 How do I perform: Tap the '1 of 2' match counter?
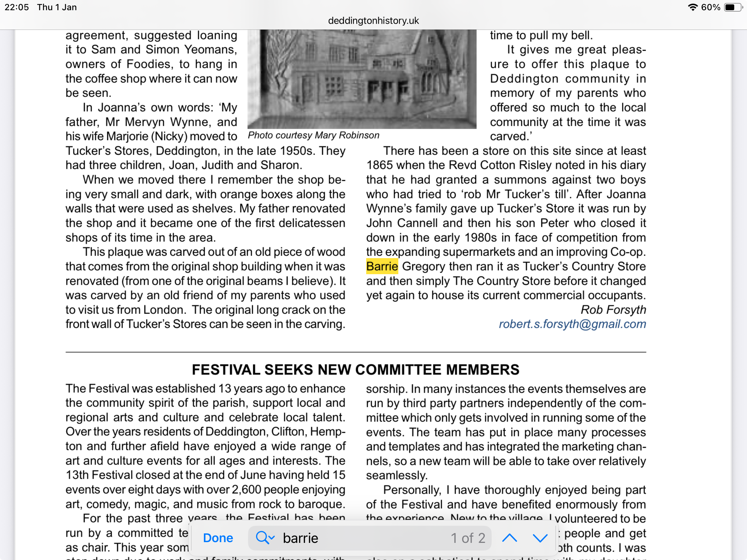(x=468, y=538)
